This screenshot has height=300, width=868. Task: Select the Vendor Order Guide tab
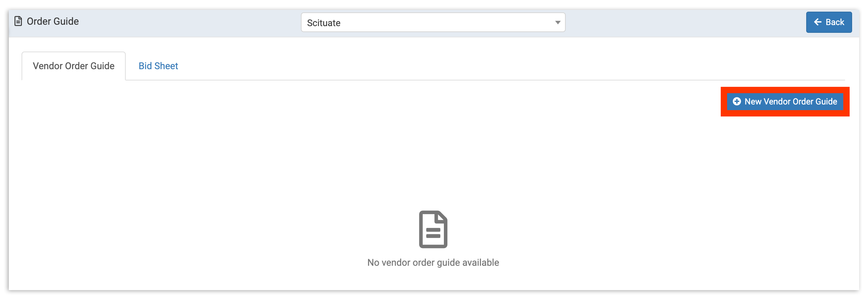click(x=74, y=66)
